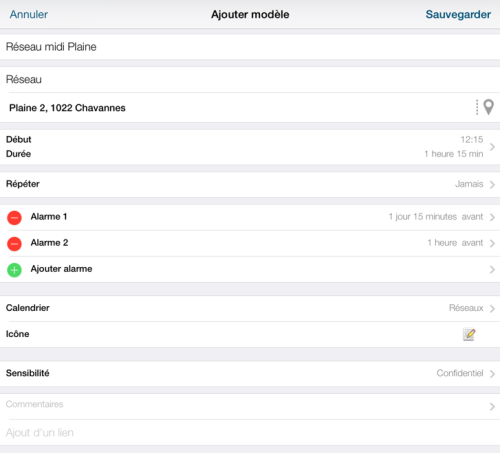This screenshot has height=453, width=500.
Task: Open the Calendrier selection showing Réseaux
Action: (250, 308)
